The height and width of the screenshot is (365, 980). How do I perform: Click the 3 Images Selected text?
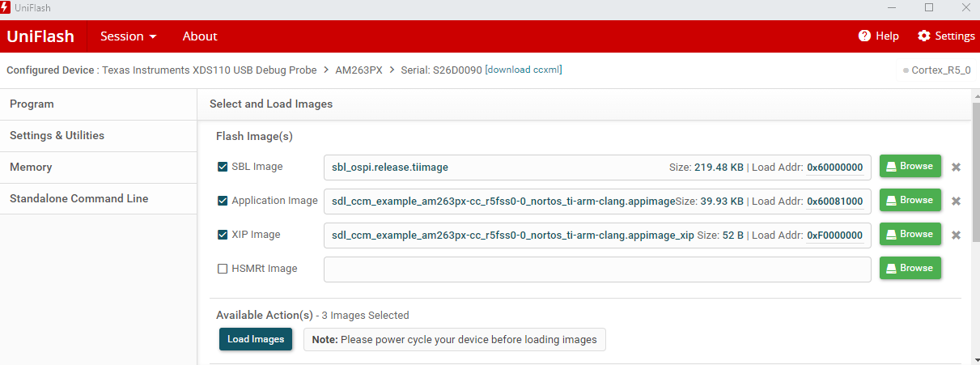click(x=365, y=316)
